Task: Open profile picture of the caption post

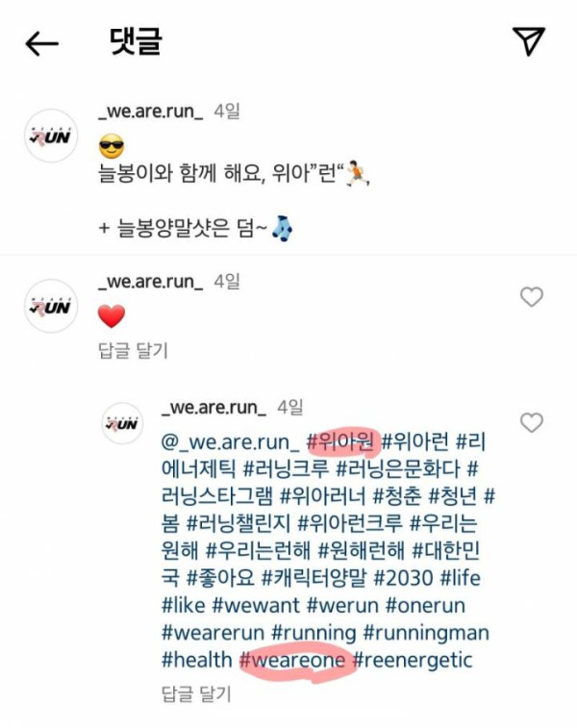Action: click(x=51, y=136)
